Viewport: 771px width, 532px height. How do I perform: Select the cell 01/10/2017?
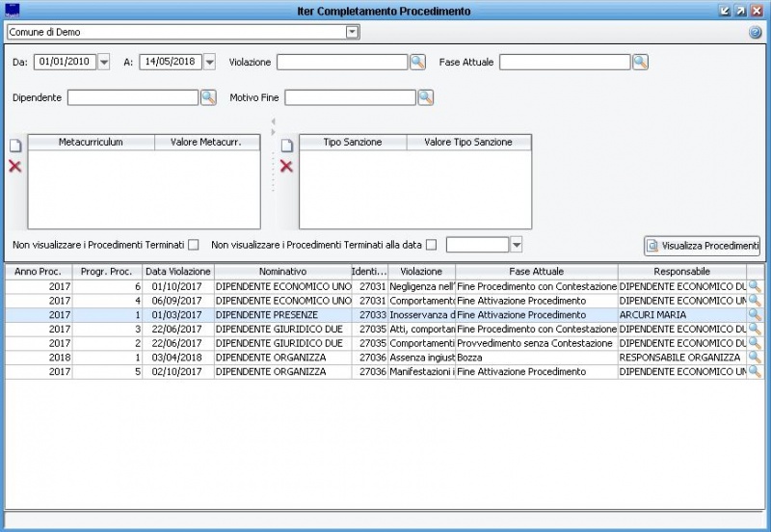(x=177, y=286)
